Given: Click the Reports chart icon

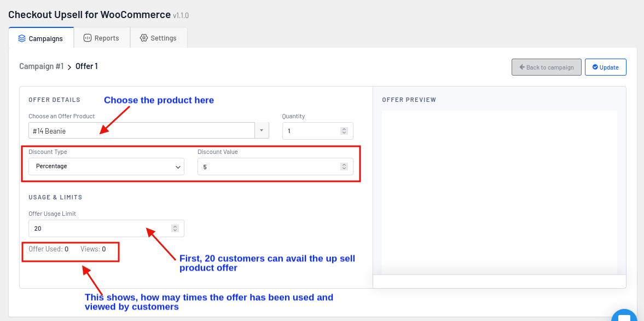Looking at the screenshot, I should click(x=87, y=38).
